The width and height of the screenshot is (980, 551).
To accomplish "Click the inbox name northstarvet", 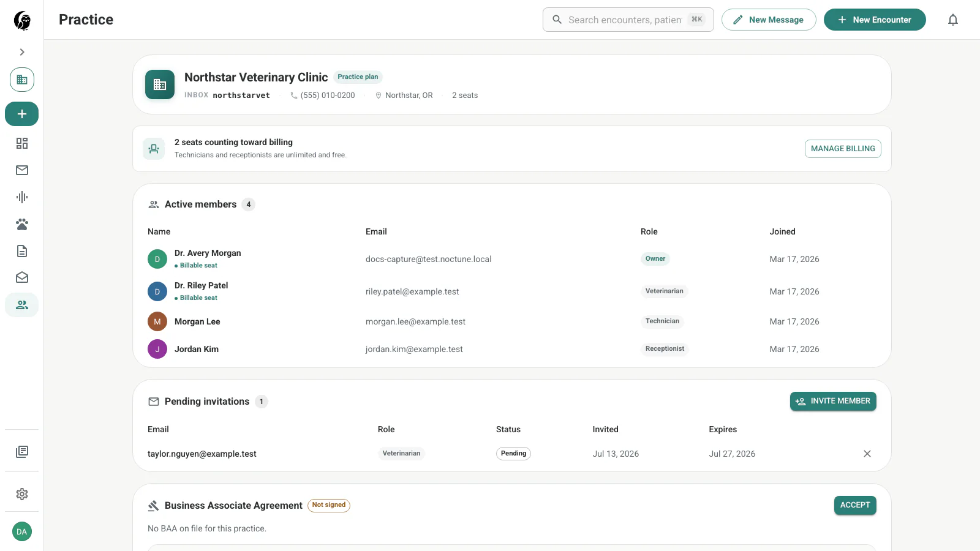I will [x=241, y=96].
